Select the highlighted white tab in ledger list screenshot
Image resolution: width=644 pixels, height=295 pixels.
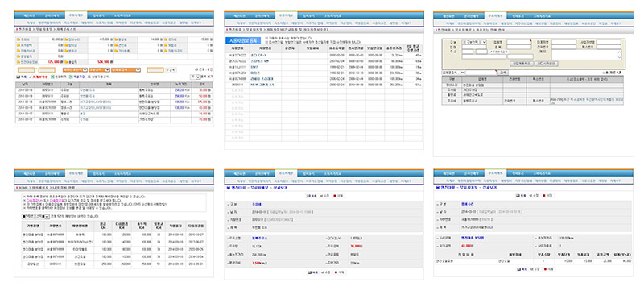[76, 15]
